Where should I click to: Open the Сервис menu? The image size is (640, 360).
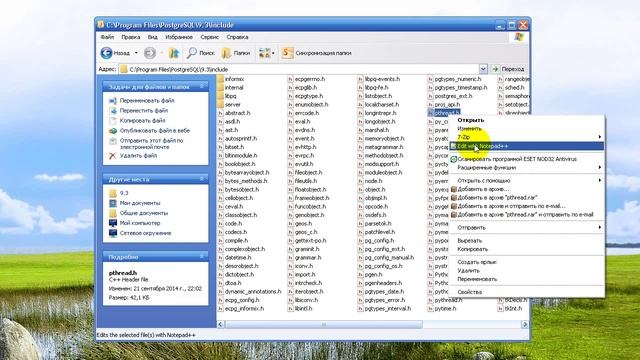[x=209, y=37]
